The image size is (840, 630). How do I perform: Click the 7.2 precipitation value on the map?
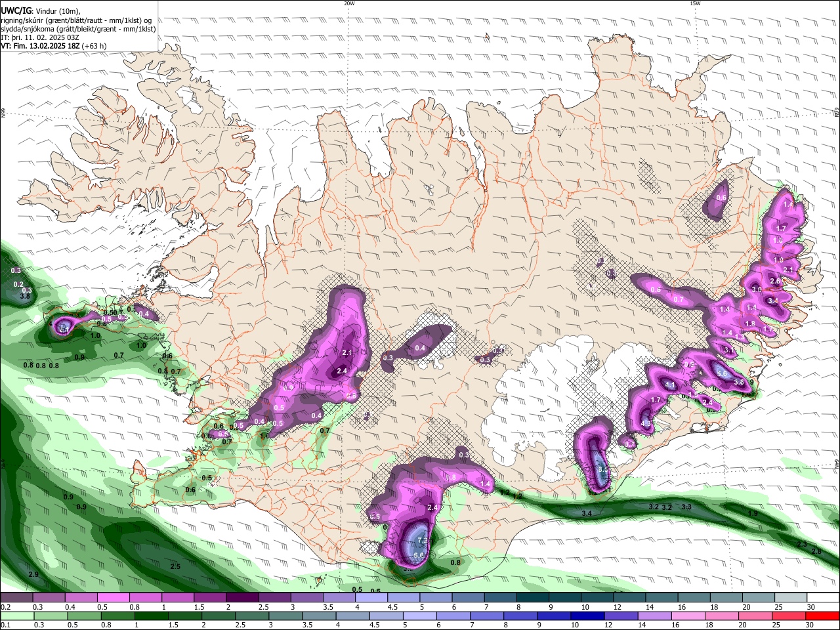pos(423,541)
